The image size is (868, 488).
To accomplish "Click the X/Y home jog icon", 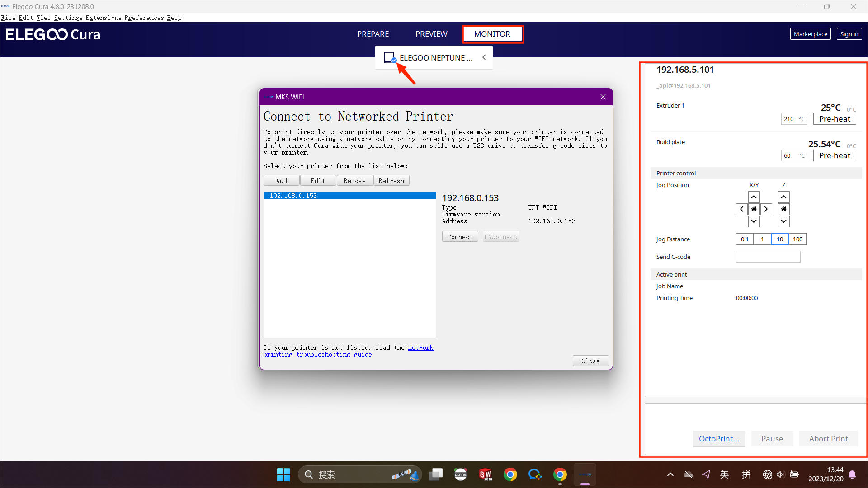I will click(754, 209).
